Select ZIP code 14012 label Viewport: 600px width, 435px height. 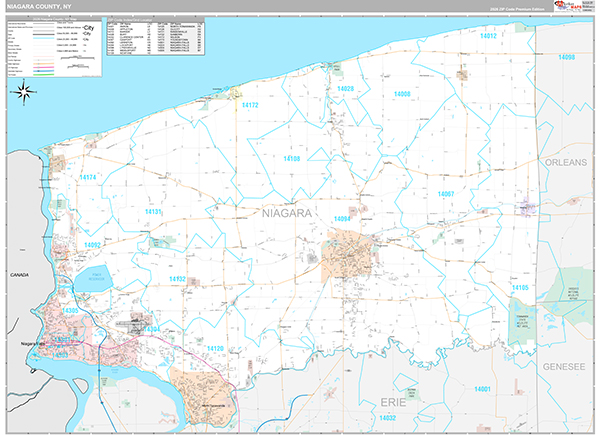tap(487, 35)
